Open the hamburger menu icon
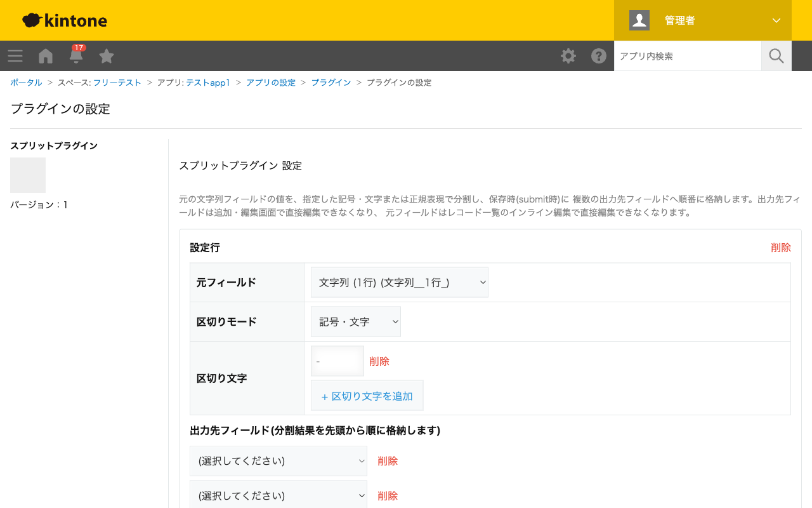 pyautogui.click(x=15, y=56)
